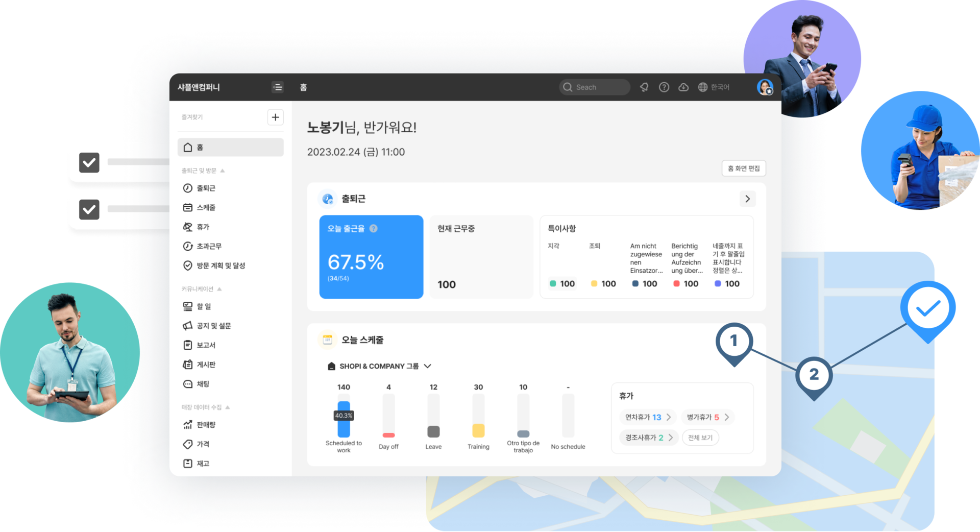Open 병가휴가 5 leave list
This screenshot has width=980, height=532.
707,417
